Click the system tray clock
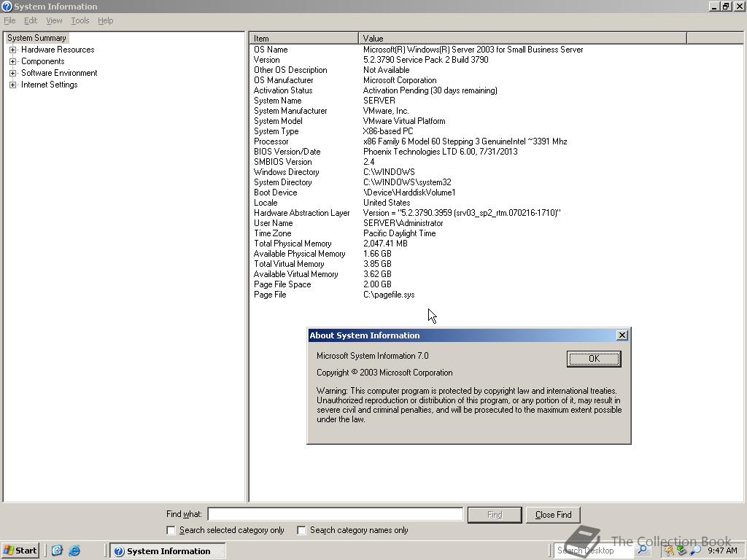 (723, 551)
